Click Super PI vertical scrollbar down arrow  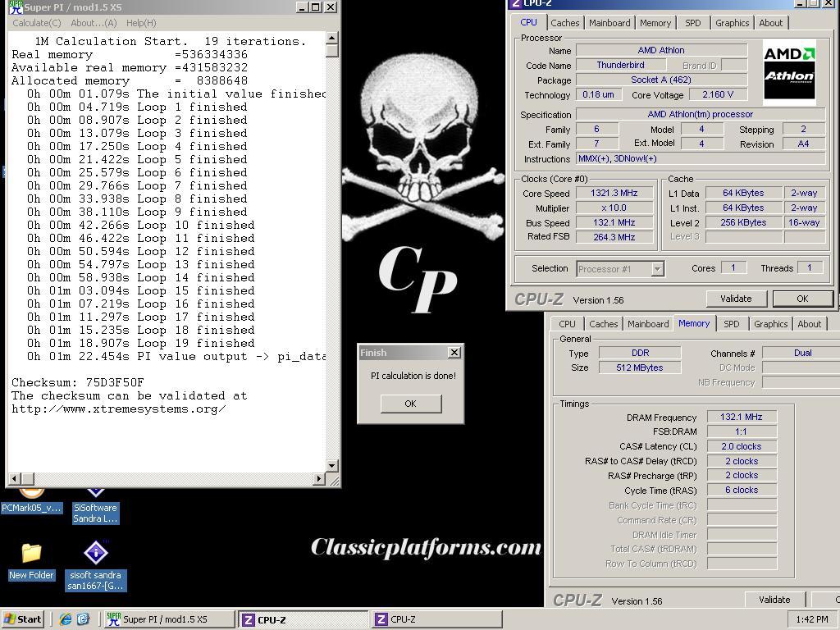pos(332,466)
